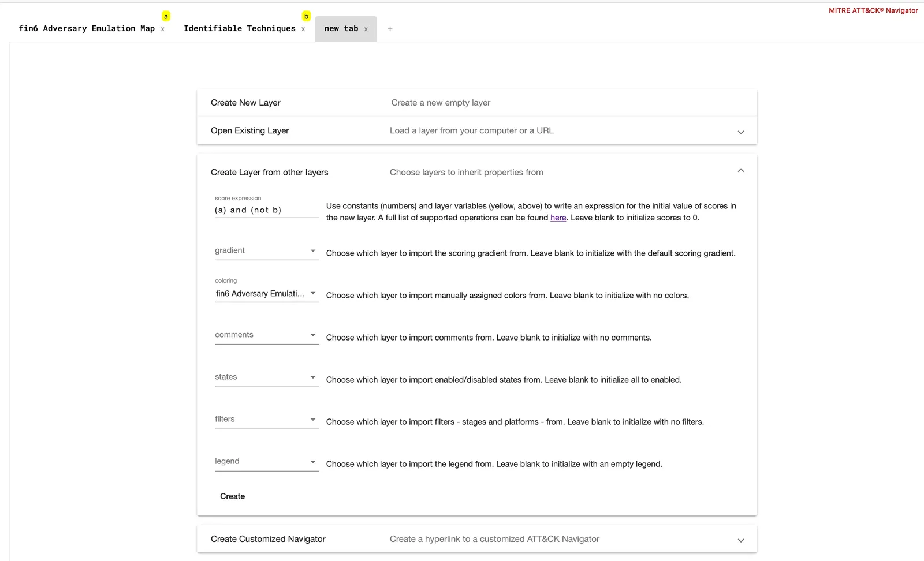Close the Identifiable Techniques tab

point(303,29)
